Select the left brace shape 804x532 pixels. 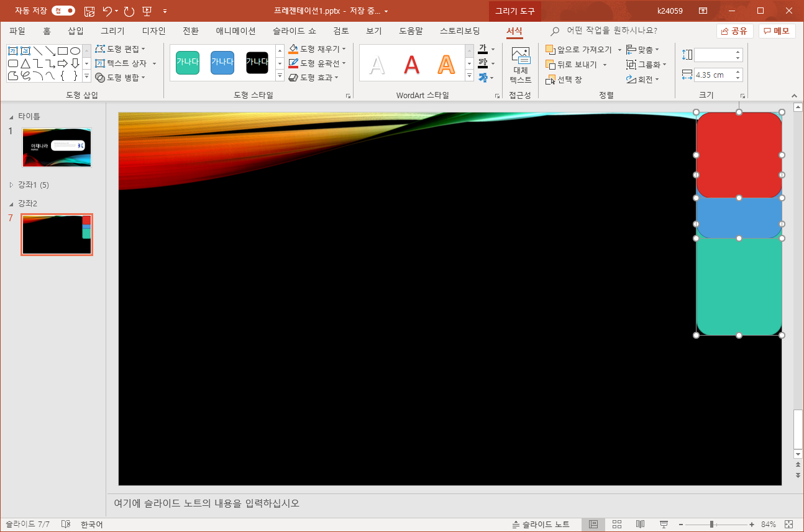[x=63, y=76]
